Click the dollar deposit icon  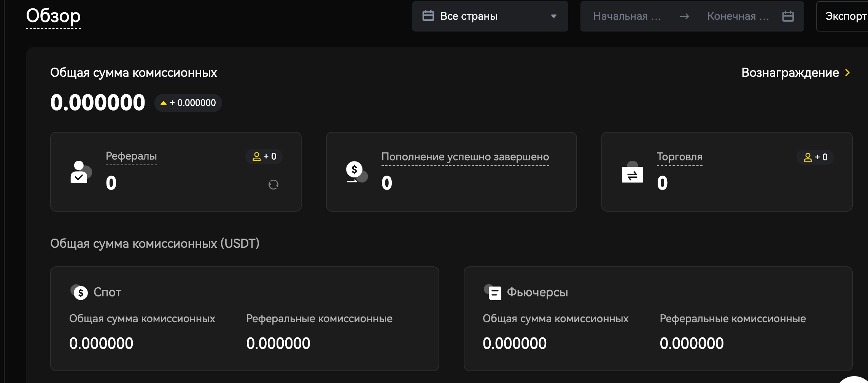pos(356,172)
